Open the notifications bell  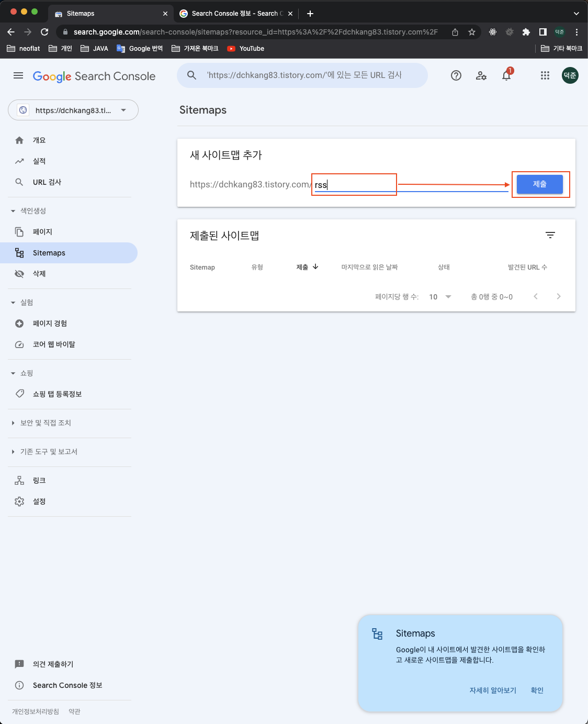[506, 75]
